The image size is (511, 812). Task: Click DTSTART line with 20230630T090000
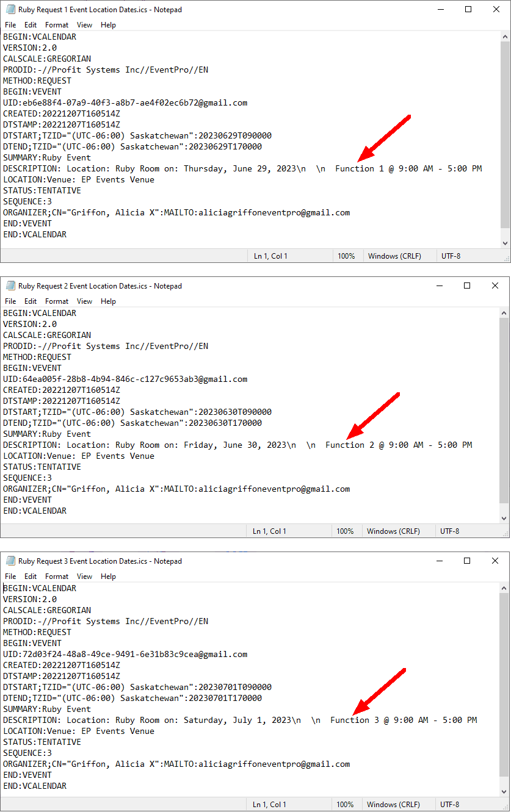point(137,412)
